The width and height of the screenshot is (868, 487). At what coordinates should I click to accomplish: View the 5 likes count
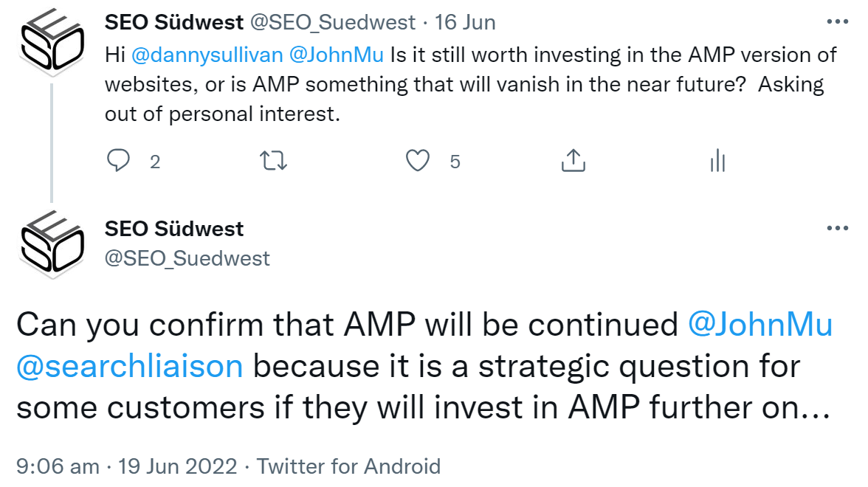tap(455, 162)
